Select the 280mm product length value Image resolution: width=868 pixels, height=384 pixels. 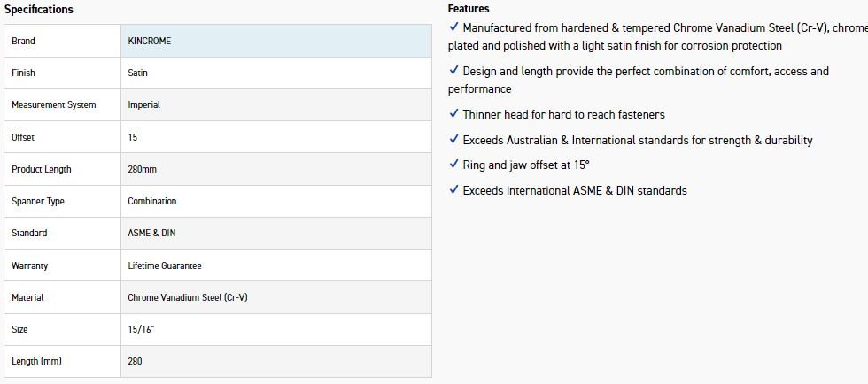tap(142, 169)
